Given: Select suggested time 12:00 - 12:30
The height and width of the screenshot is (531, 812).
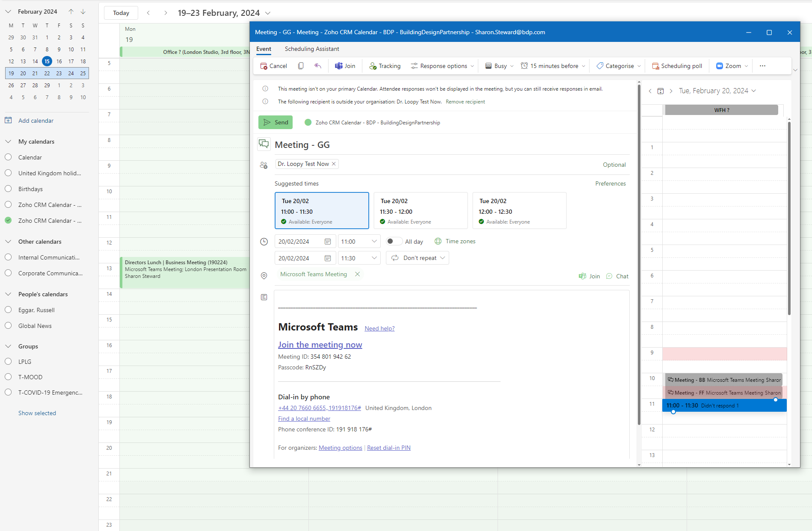Looking at the screenshot, I should pyautogui.click(x=519, y=211).
